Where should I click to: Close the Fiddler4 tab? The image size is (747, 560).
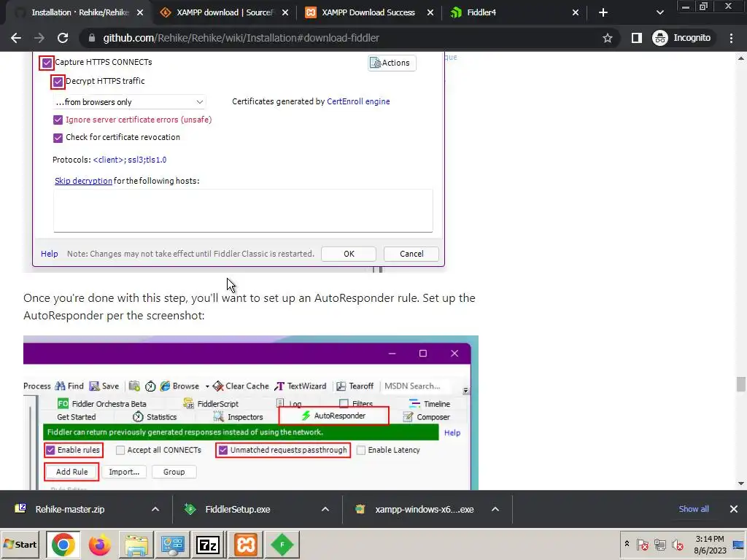[576, 13]
